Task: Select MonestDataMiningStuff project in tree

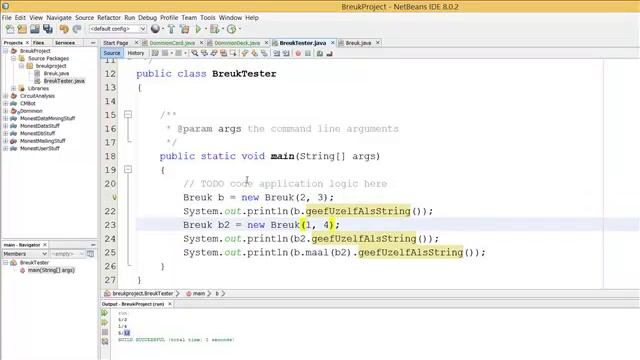Action: click(x=47, y=118)
